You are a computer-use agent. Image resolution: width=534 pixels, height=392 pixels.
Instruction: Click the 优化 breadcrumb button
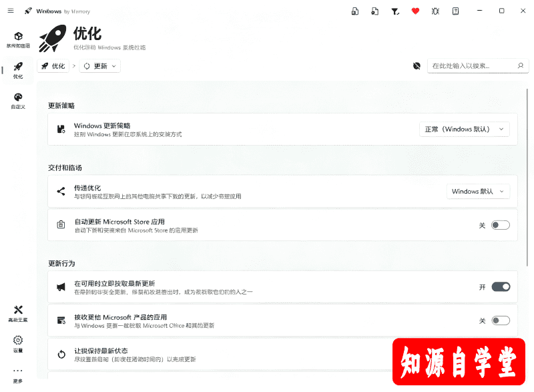pyautogui.click(x=53, y=66)
